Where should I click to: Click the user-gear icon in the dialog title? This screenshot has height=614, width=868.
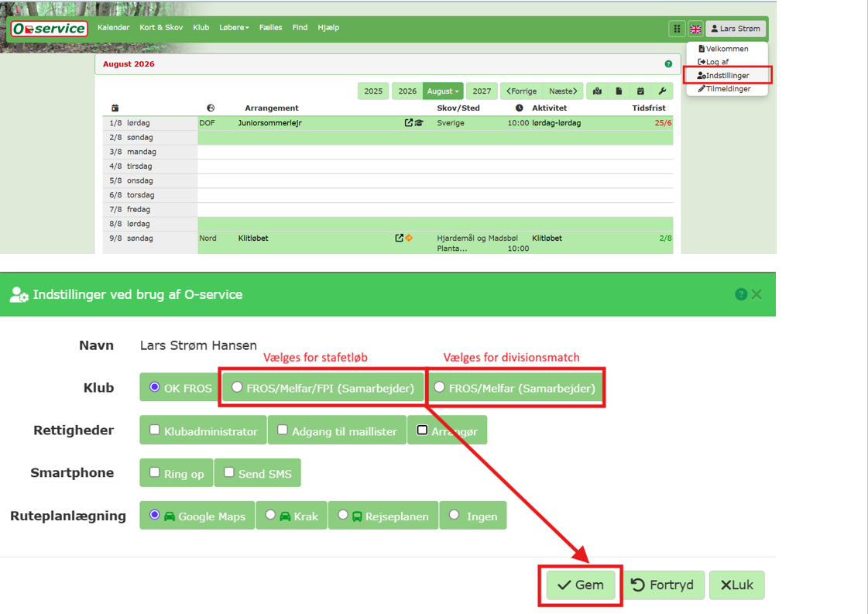(x=19, y=294)
